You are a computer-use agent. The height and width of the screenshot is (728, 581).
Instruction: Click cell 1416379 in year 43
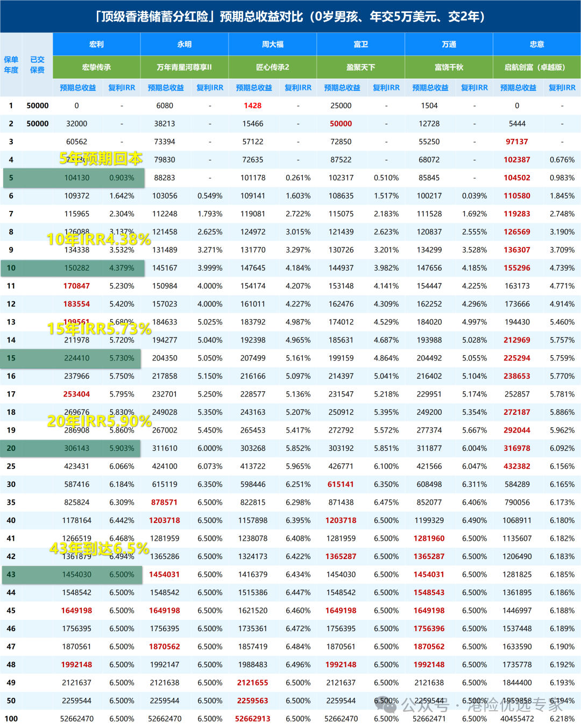click(x=253, y=575)
